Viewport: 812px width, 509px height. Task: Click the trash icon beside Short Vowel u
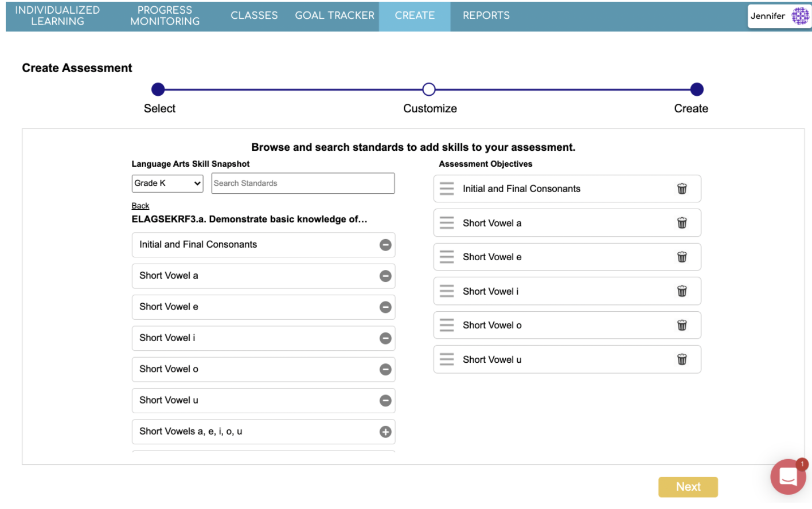(682, 359)
